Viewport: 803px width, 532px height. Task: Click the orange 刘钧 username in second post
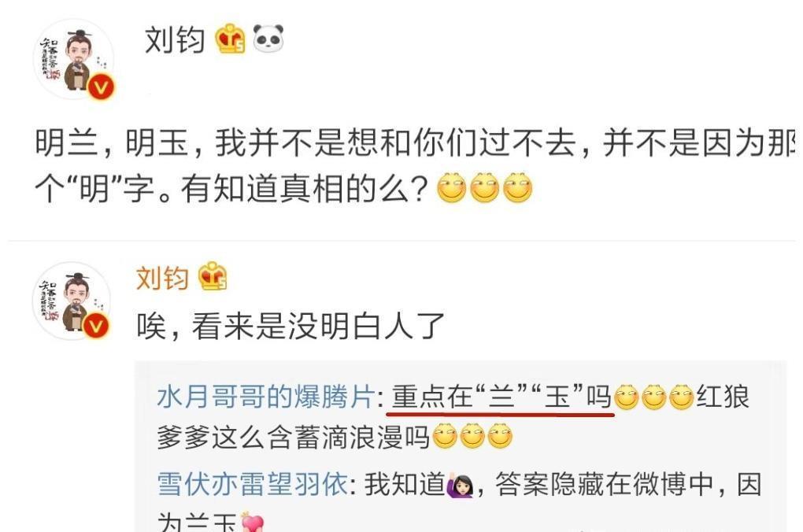coord(163,278)
